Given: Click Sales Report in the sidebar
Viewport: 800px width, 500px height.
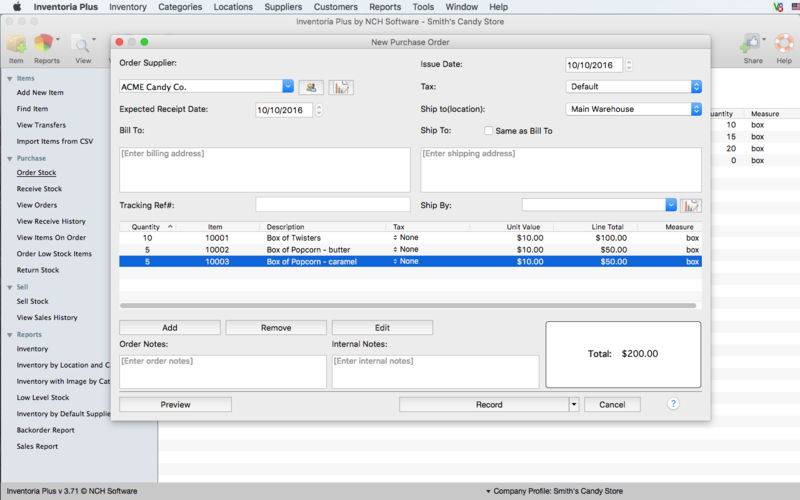Looking at the screenshot, I should point(37,446).
